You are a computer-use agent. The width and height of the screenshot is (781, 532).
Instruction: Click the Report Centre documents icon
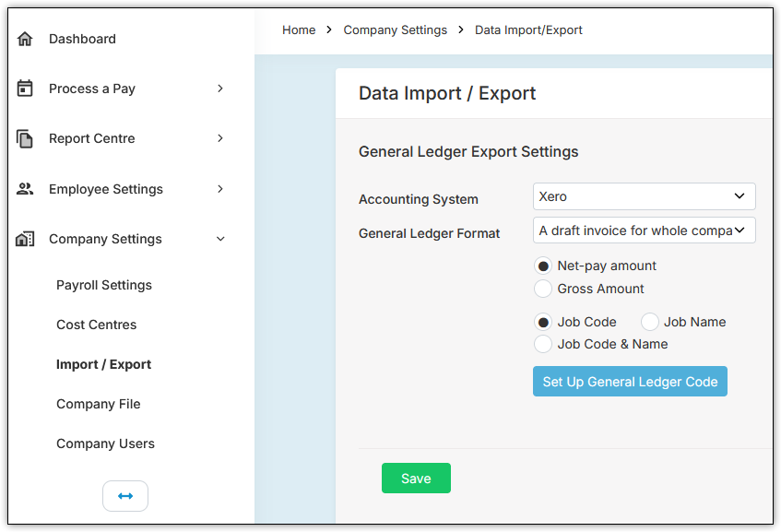(x=25, y=138)
